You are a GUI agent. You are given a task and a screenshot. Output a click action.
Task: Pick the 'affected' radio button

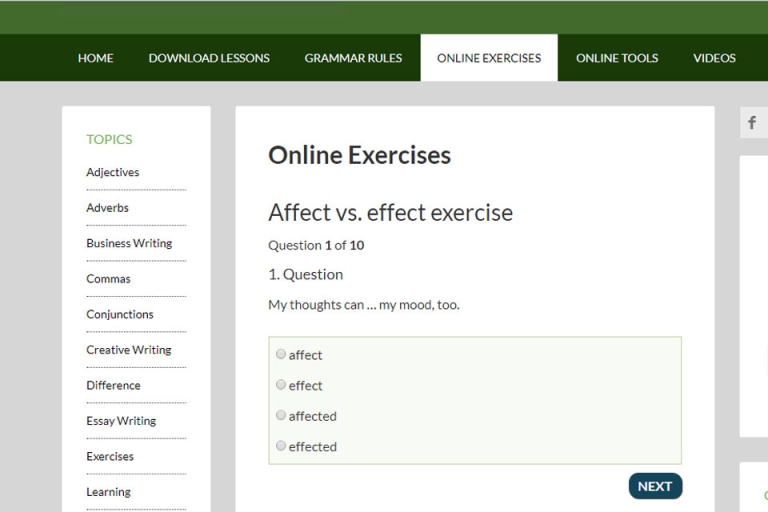pos(281,416)
